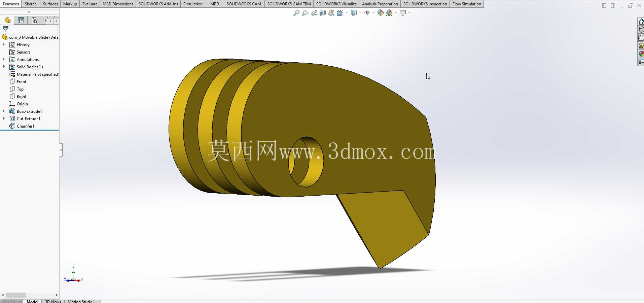
Task: Click the filter funnel icon
Action: point(5,30)
